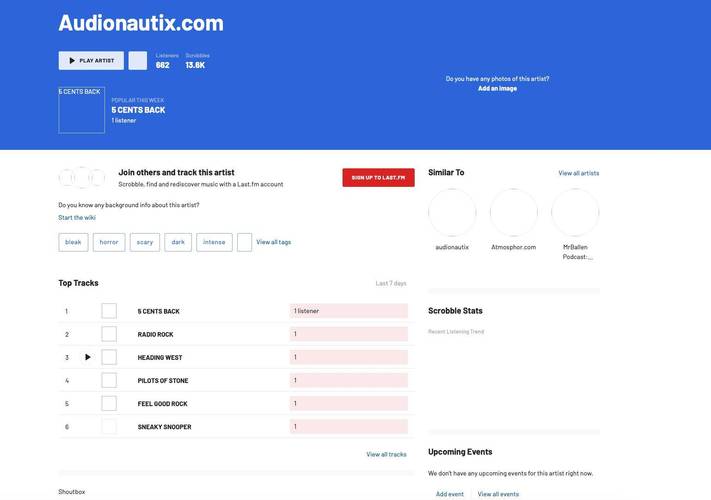The height and width of the screenshot is (500, 711).
Task: Select the horror tag
Action: (109, 242)
